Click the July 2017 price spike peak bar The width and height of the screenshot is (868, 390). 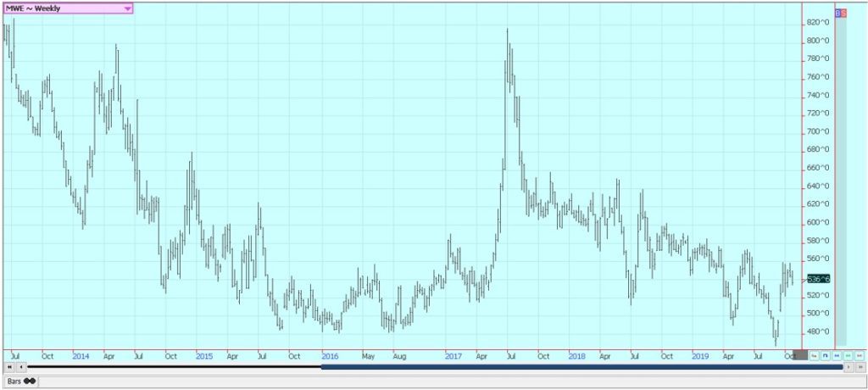tap(508, 55)
